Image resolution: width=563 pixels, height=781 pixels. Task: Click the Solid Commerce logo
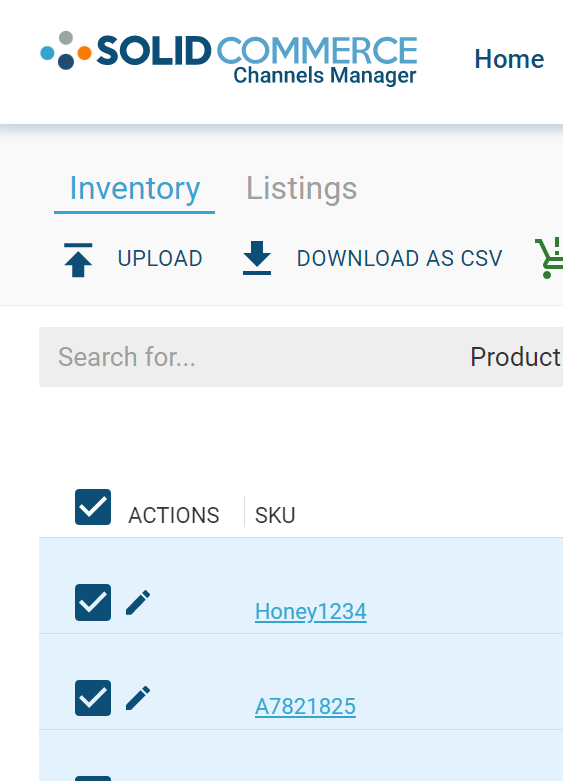(x=229, y=58)
